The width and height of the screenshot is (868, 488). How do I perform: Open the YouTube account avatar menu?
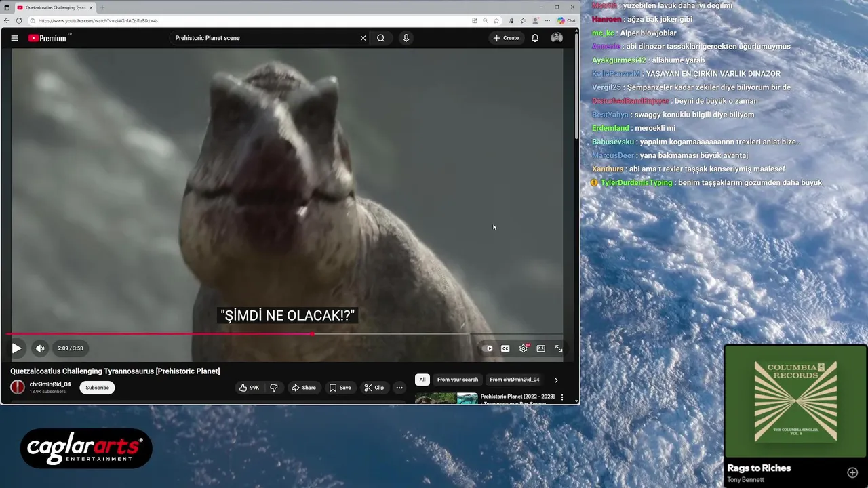[x=557, y=38]
